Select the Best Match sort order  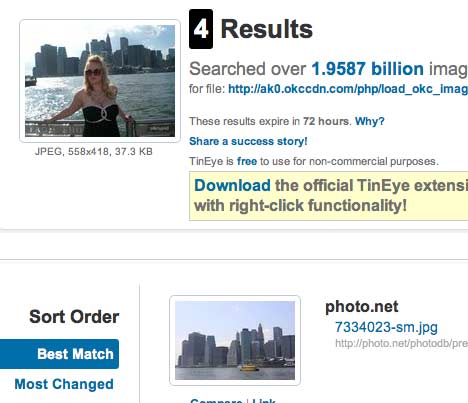(59, 354)
